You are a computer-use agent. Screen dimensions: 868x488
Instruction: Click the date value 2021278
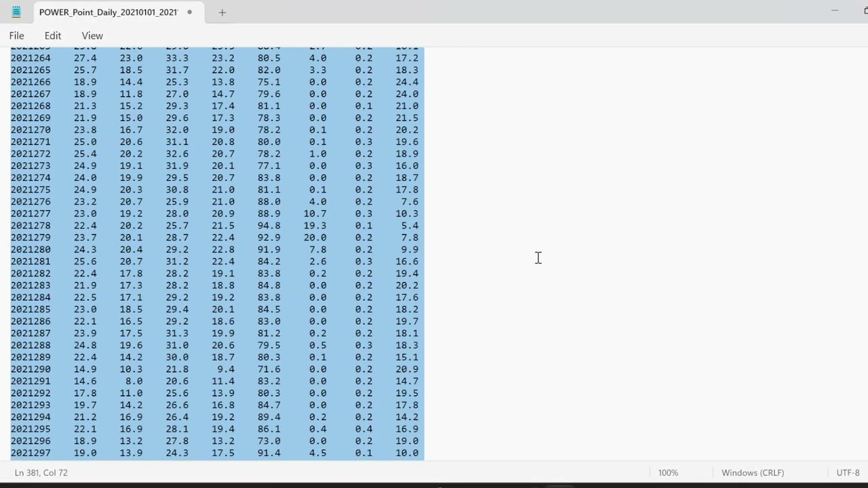(31, 226)
